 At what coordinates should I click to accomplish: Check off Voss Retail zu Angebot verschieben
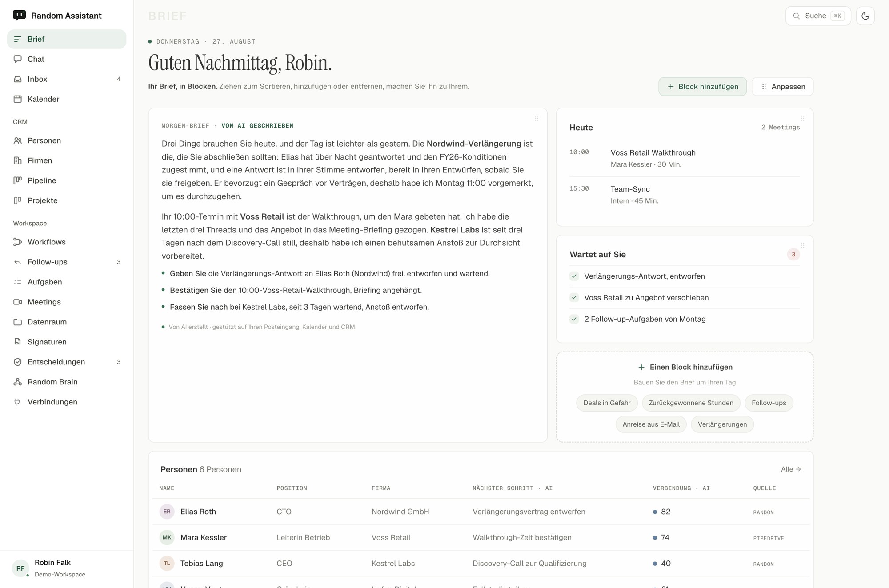pyautogui.click(x=574, y=297)
